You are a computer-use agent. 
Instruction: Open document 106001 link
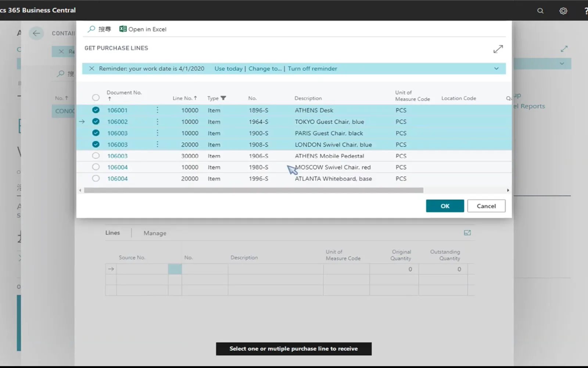pyautogui.click(x=117, y=110)
